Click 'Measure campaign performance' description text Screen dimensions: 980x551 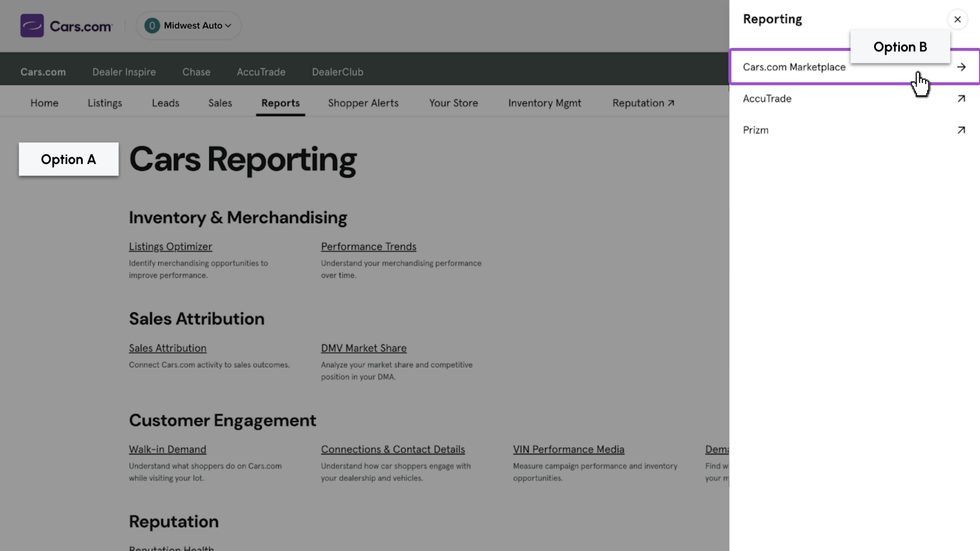pyautogui.click(x=595, y=472)
